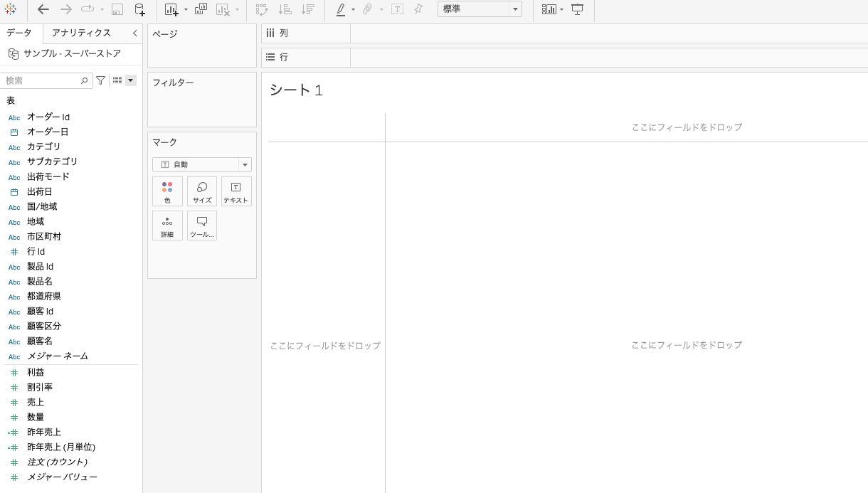The height and width of the screenshot is (493, 868).
Task: Open the new worksheet dropdown arrow
Action: [186, 10]
